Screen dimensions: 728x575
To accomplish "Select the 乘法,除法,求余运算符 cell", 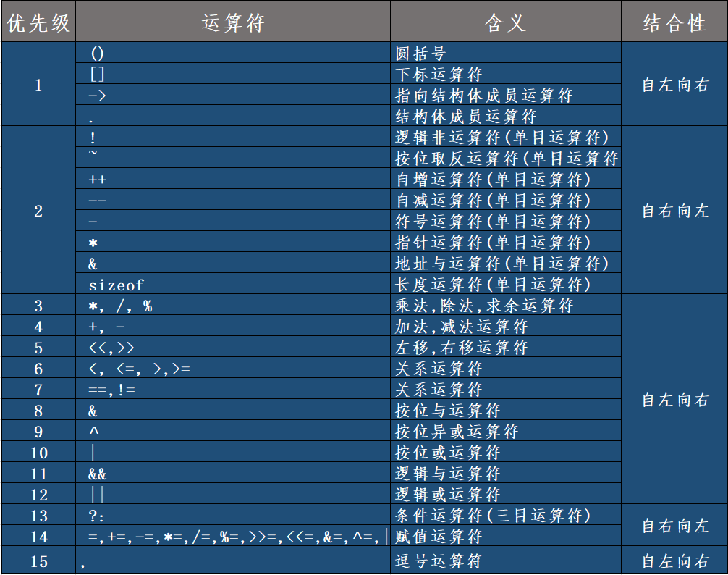I will point(506,305).
